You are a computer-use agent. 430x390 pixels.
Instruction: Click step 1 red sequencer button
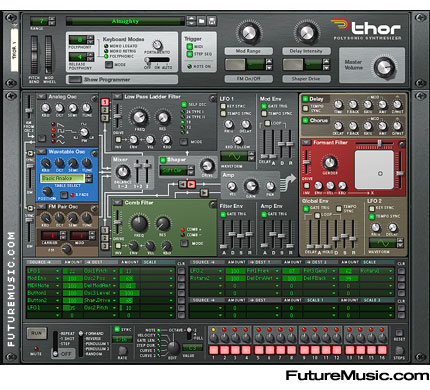(214, 350)
